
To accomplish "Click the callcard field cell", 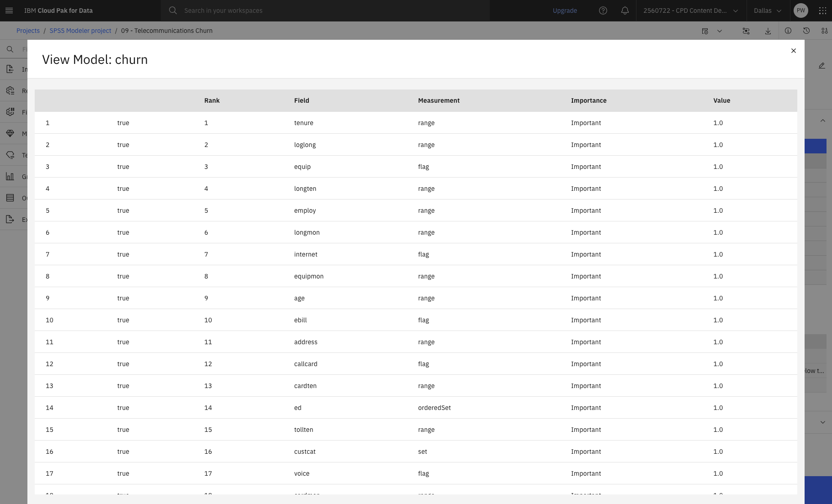I will point(306,364).
